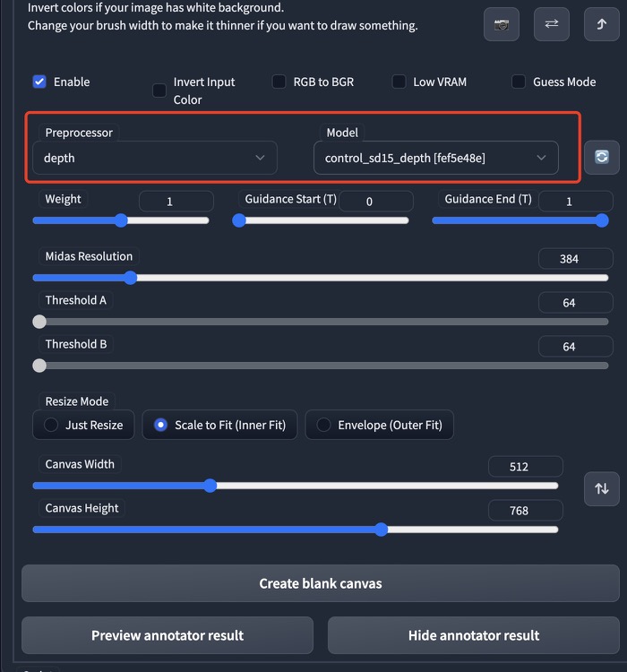Click the Midas Resolution slider track
Screen dimensions: 627x672
pos(358,278)
